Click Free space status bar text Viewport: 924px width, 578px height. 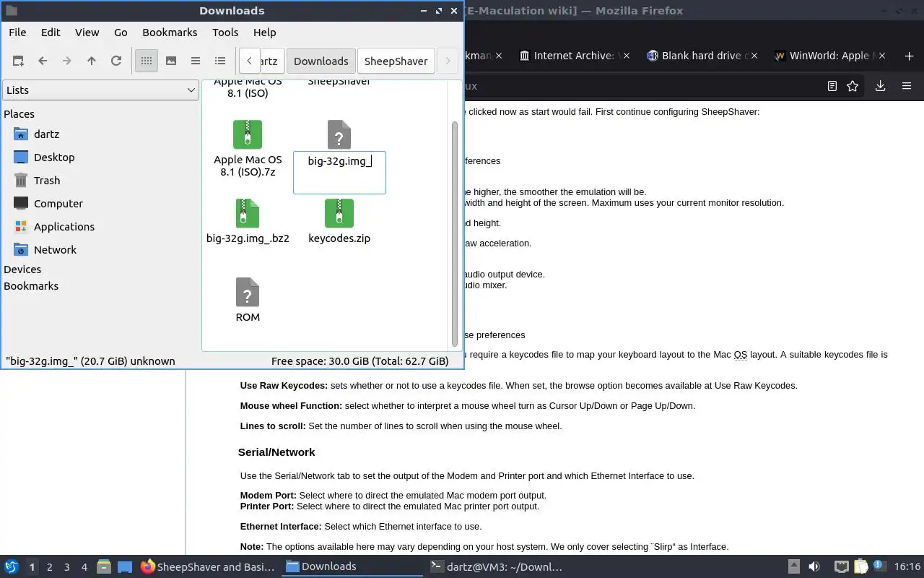click(359, 361)
